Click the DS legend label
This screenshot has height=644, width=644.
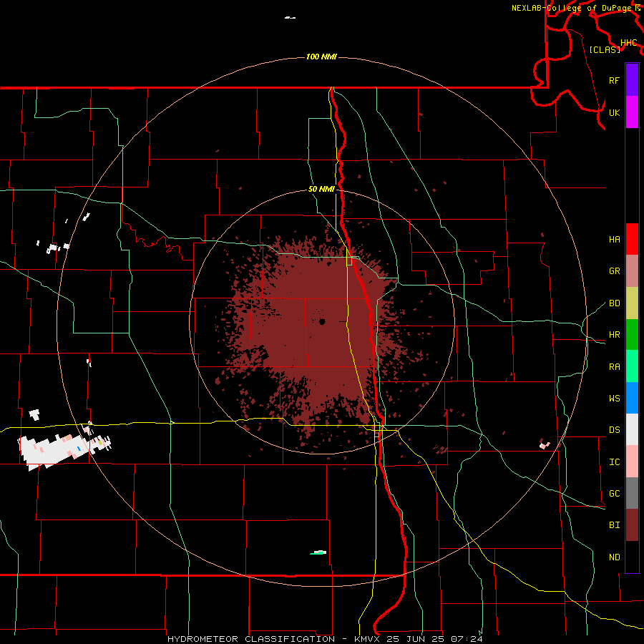point(614,430)
